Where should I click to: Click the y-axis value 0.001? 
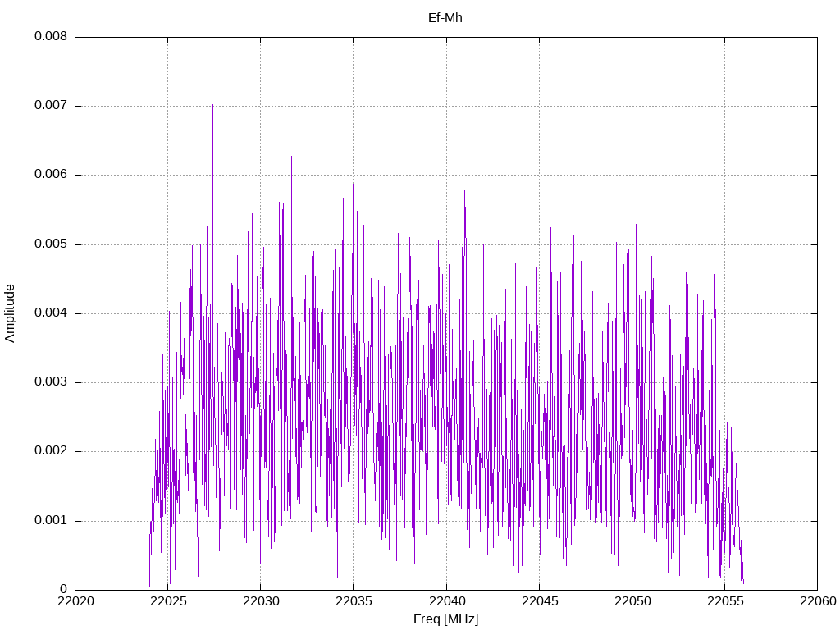pyautogui.click(x=51, y=520)
